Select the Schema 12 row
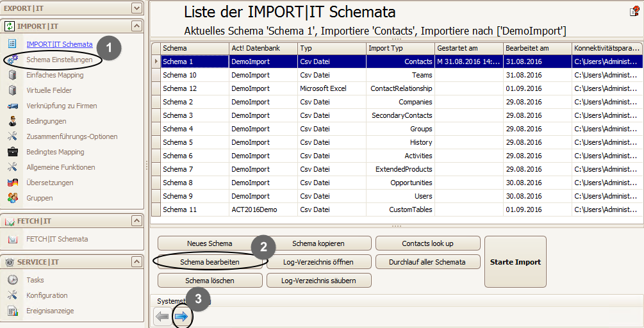Viewport: 644px width, 328px height. (x=397, y=88)
